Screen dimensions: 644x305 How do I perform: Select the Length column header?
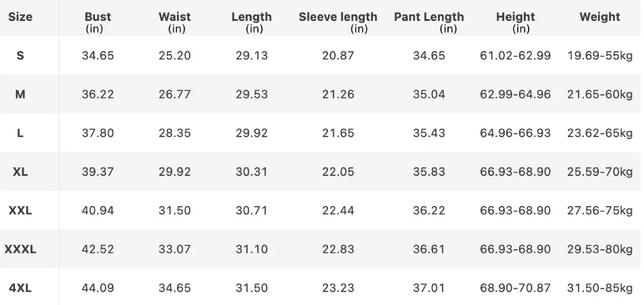click(251, 23)
